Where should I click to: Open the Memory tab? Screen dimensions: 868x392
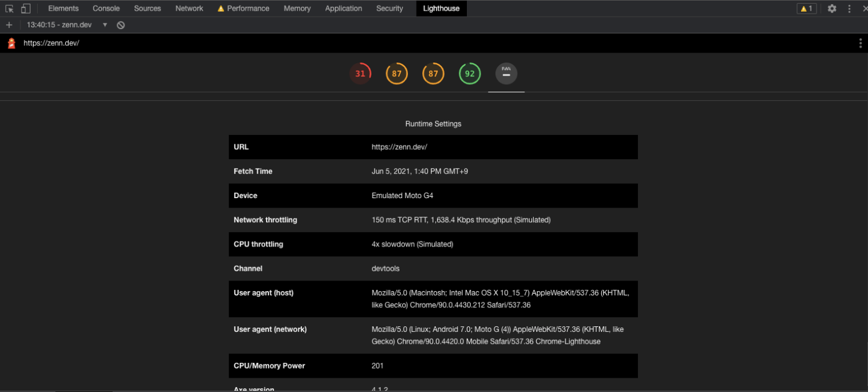pos(297,9)
